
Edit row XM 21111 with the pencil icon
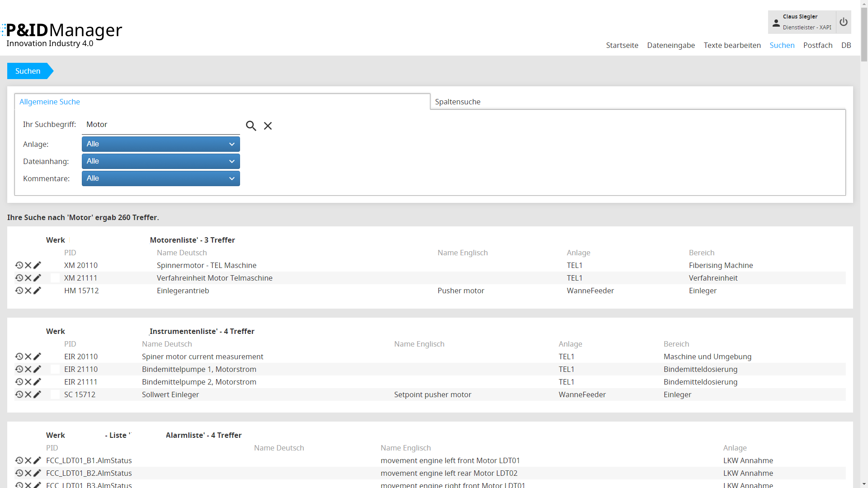[37, 278]
